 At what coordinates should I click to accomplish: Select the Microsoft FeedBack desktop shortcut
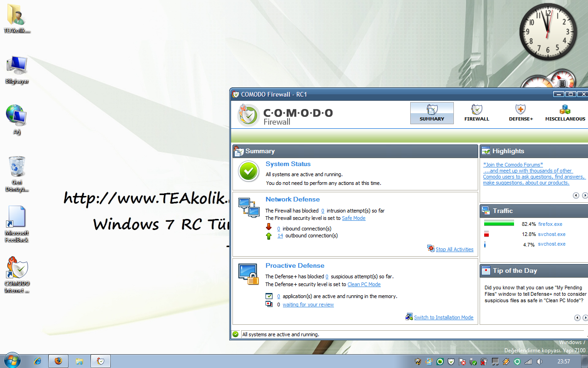[17, 224]
